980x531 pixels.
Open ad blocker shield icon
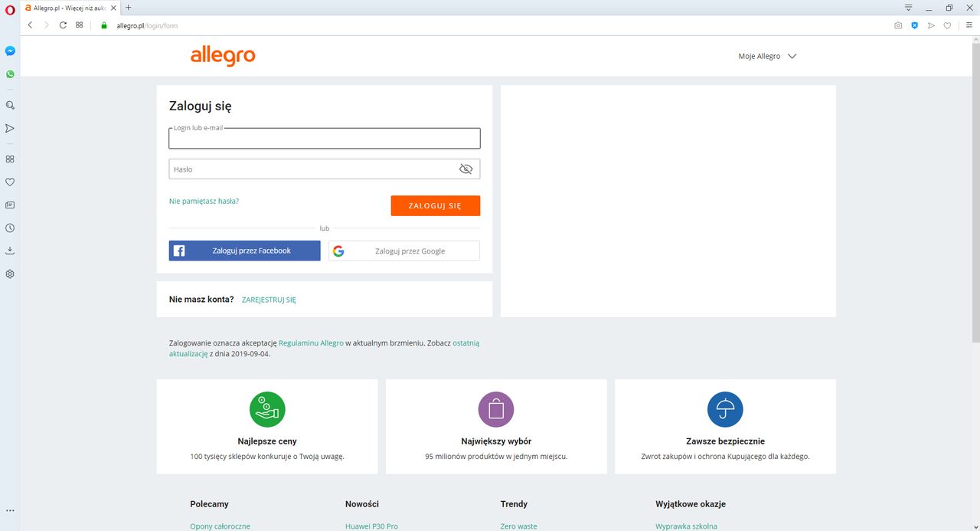pos(914,25)
